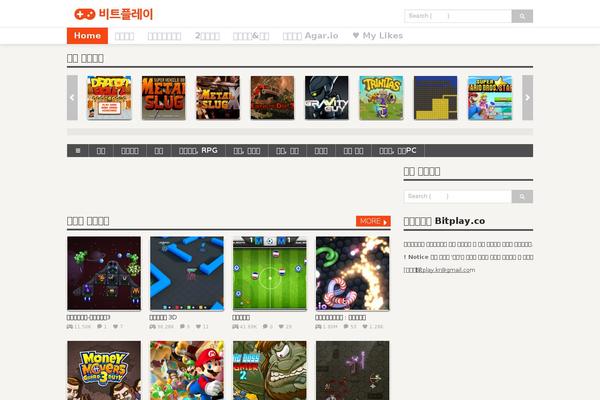Click the game title ending in '3D'
Image resolution: width=600 pixels, height=400 pixels.
163,317
